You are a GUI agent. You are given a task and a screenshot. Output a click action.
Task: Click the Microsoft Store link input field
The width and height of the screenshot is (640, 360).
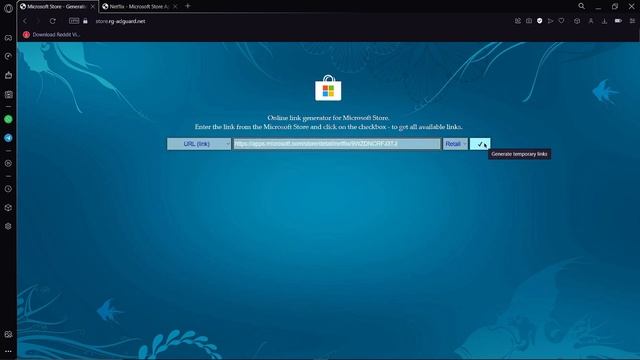pyautogui.click(x=337, y=144)
